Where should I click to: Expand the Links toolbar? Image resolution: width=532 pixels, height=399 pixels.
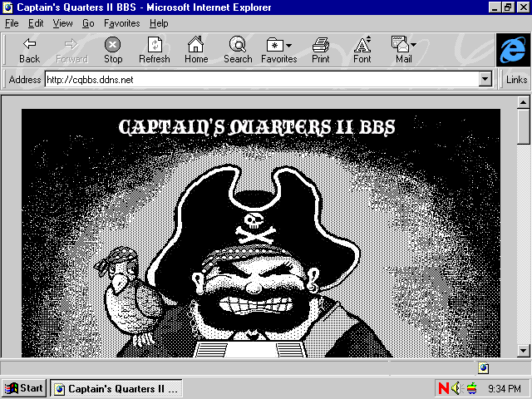tap(516, 80)
